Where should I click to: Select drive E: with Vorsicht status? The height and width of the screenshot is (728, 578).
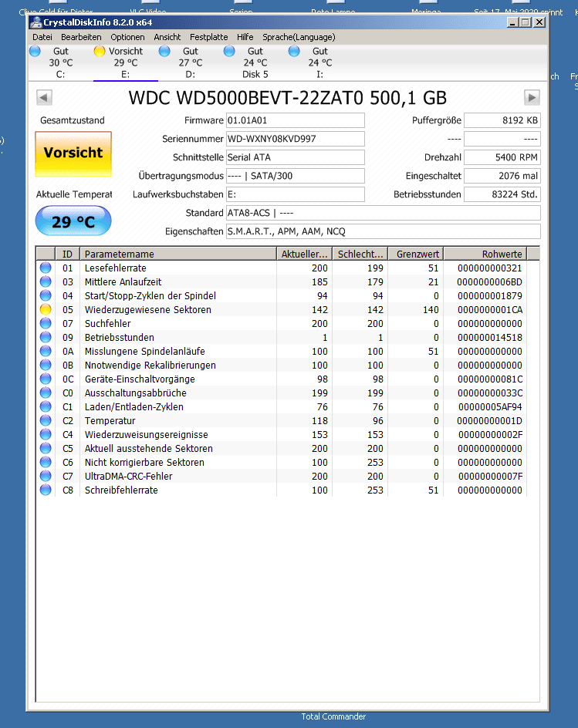coord(126,62)
